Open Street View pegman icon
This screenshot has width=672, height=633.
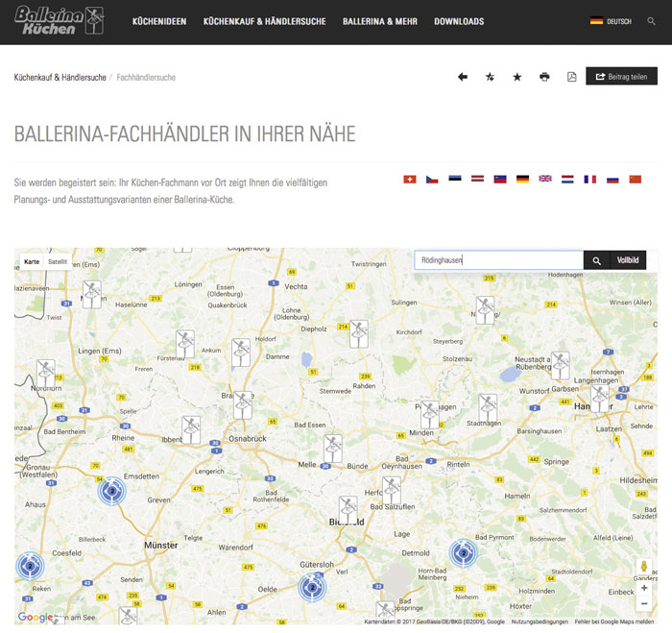[644, 567]
